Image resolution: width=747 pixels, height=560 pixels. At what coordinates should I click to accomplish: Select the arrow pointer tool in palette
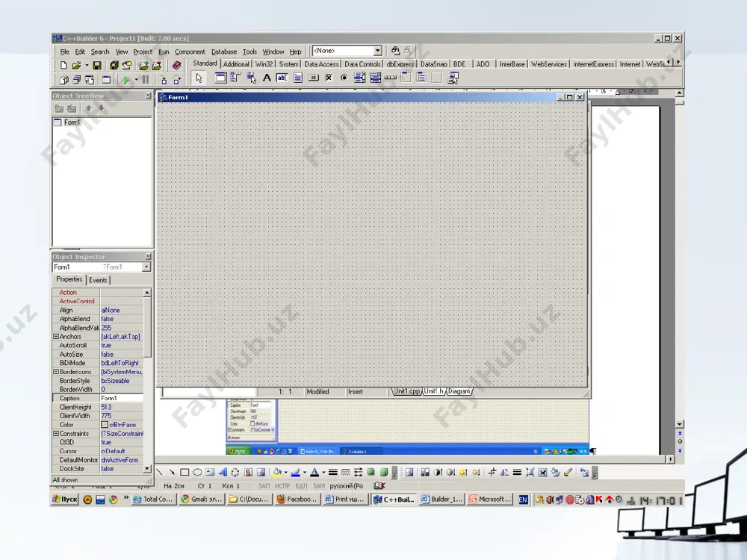199,78
